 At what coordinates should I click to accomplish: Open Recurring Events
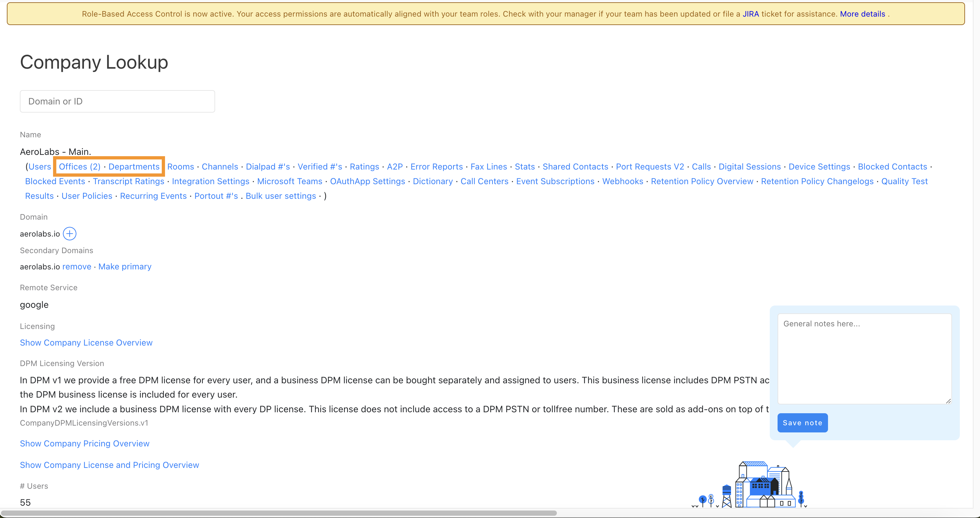point(153,196)
